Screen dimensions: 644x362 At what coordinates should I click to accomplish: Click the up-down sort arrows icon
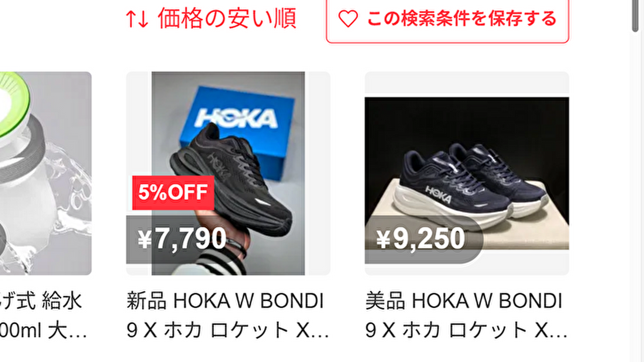click(137, 19)
